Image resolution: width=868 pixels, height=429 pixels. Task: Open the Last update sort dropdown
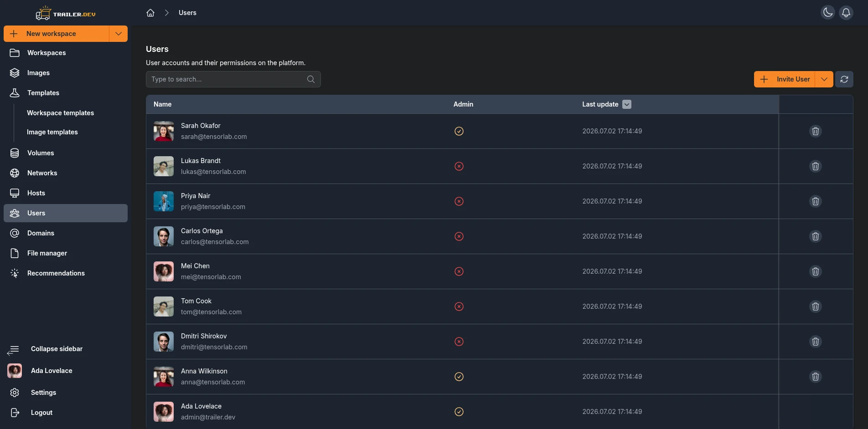(627, 104)
